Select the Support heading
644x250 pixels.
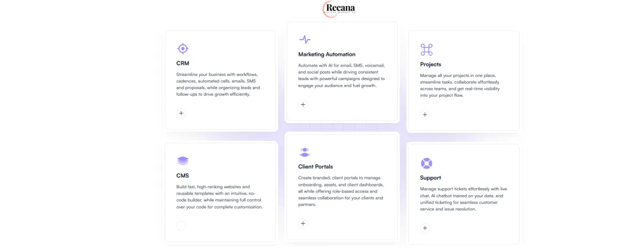[430, 178]
